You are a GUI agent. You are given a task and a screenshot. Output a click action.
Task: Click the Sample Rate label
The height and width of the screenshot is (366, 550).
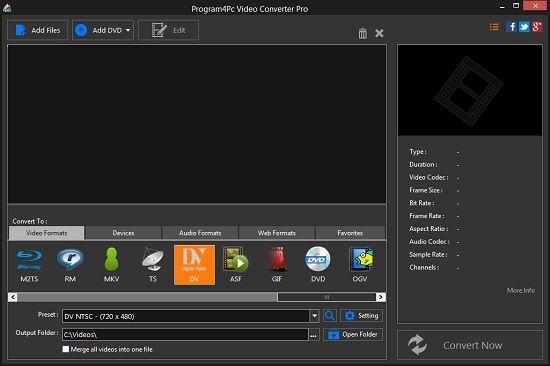coord(428,254)
